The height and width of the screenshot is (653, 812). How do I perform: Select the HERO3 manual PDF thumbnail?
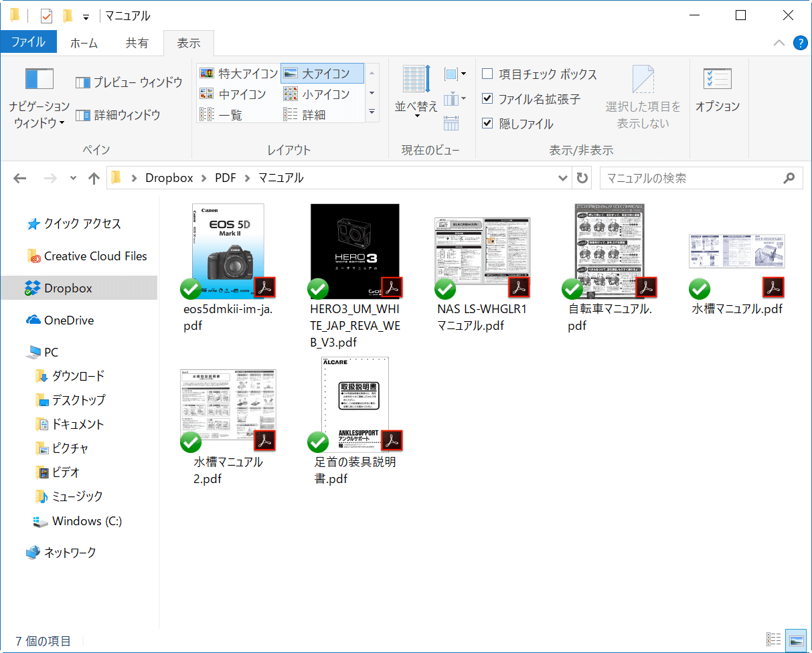pyautogui.click(x=355, y=251)
